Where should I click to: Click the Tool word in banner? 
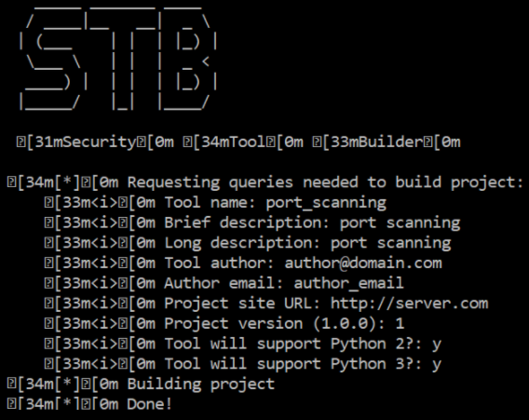click(247, 142)
